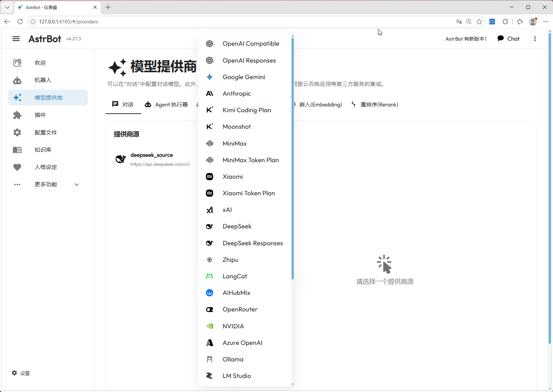Open the three-dot more options menu
Image resolution: width=553 pixels, height=392 pixels.
(x=535, y=39)
